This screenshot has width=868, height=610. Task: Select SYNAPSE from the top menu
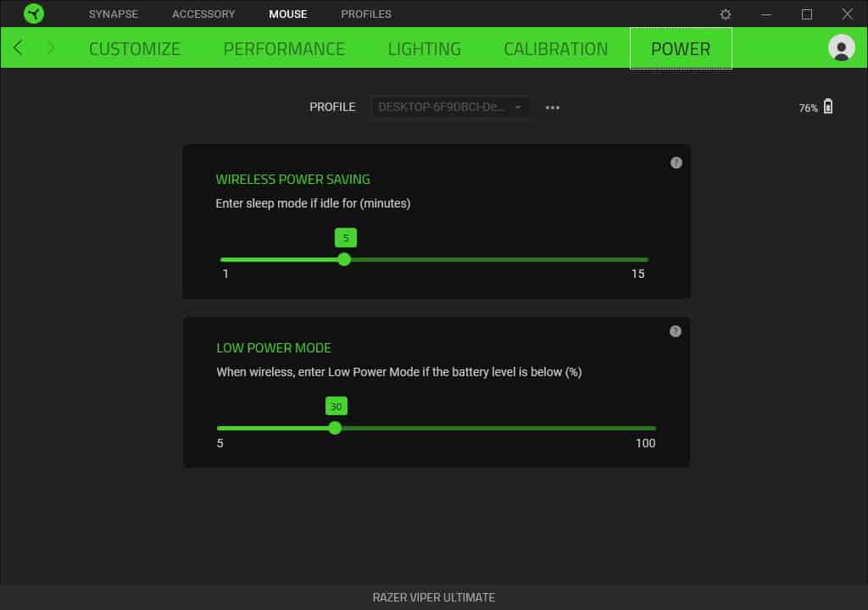[114, 14]
